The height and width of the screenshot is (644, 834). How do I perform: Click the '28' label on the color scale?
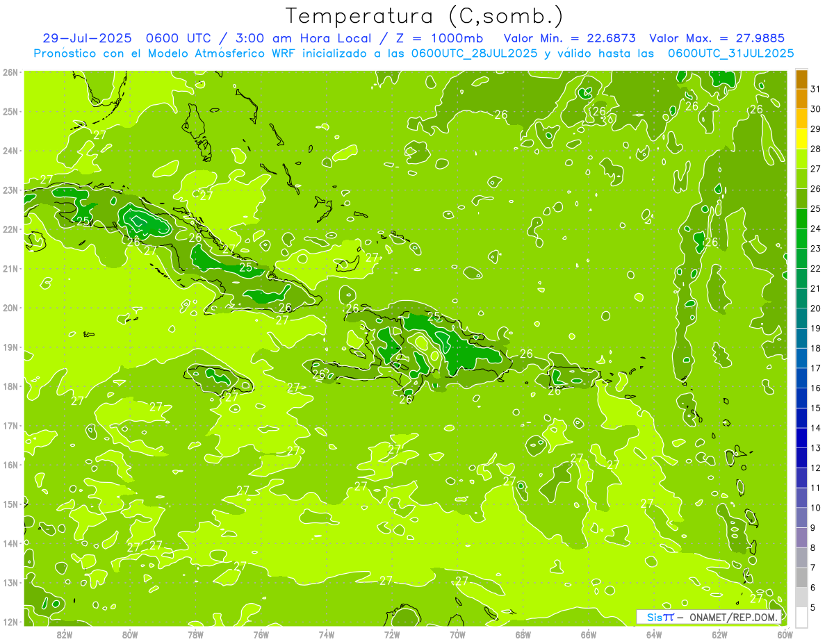816,149
